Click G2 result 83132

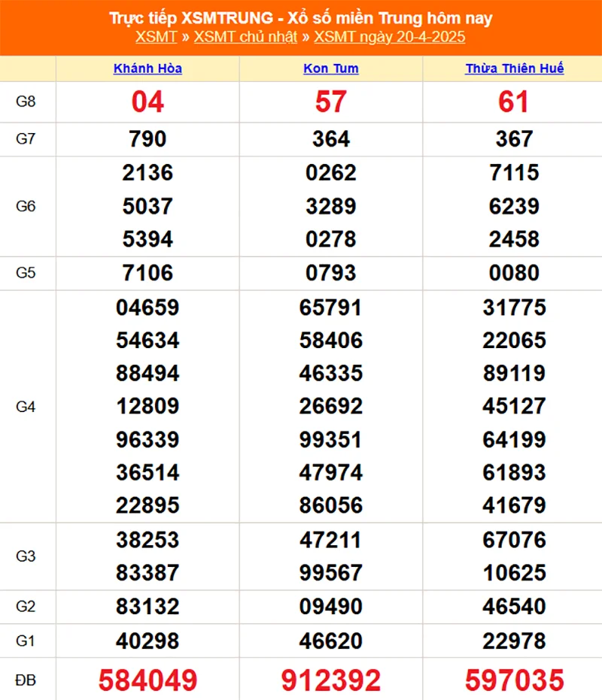pyautogui.click(x=147, y=607)
